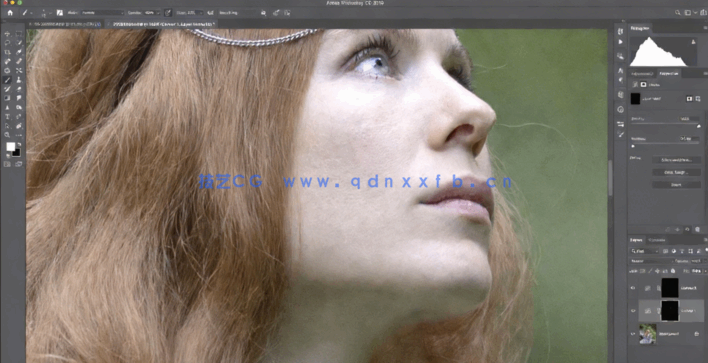708x363 pixels.
Task: Select the Type tool
Action: (7, 116)
